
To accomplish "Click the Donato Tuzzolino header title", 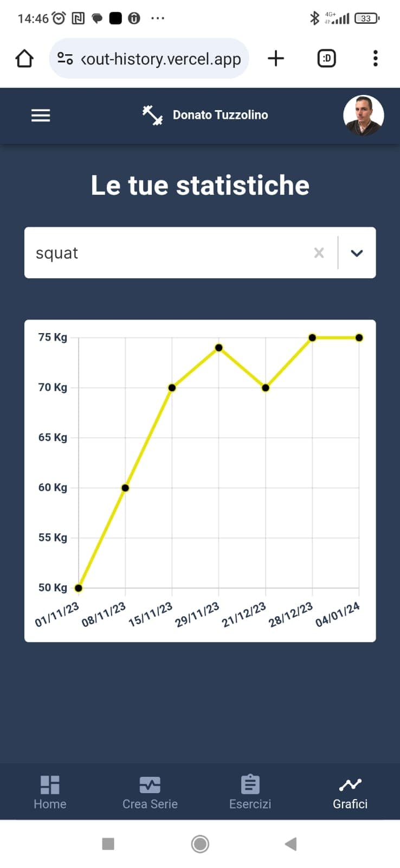I will click(220, 115).
